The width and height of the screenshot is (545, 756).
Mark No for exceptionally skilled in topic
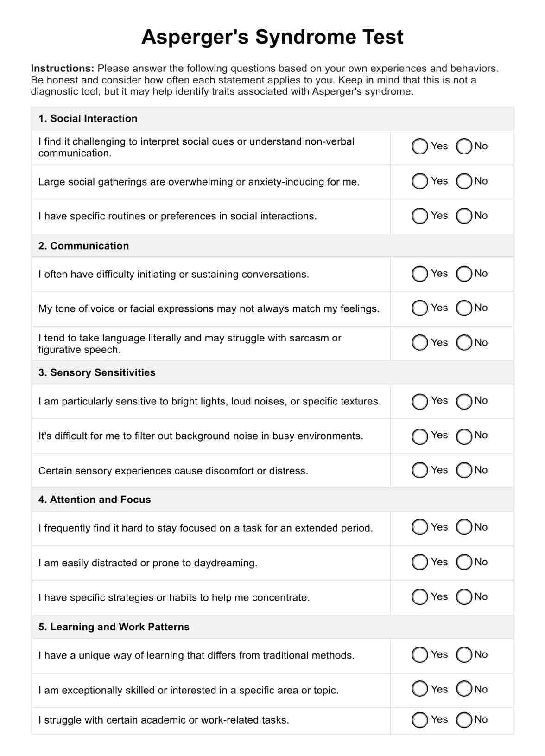tap(464, 690)
